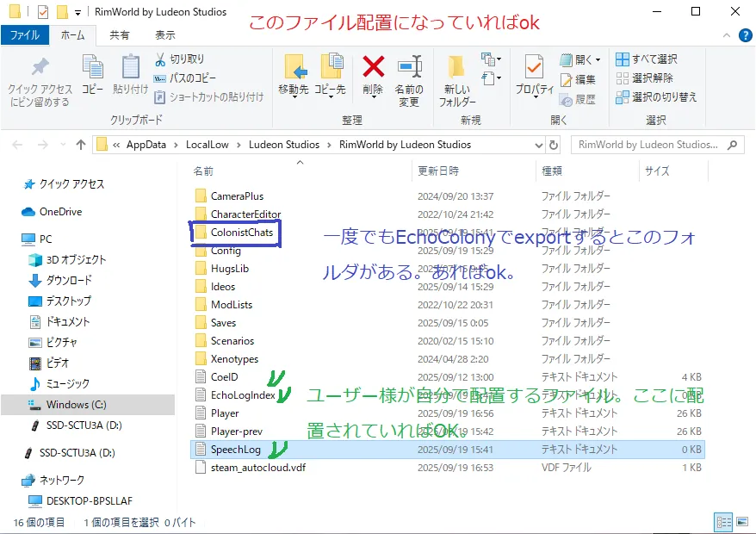Switch to the 表示 (View) ribbon tab
This screenshot has height=534, width=756.
point(164,35)
